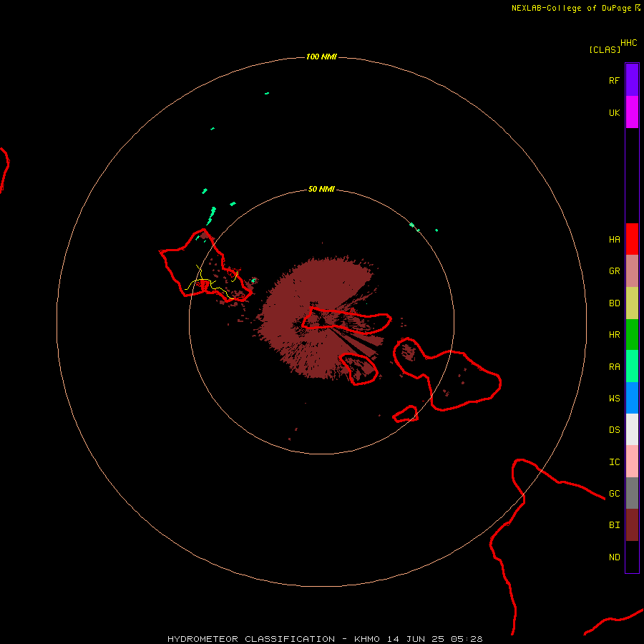
Task: Click the 50 NMI range ring label
Action: [x=321, y=189]
